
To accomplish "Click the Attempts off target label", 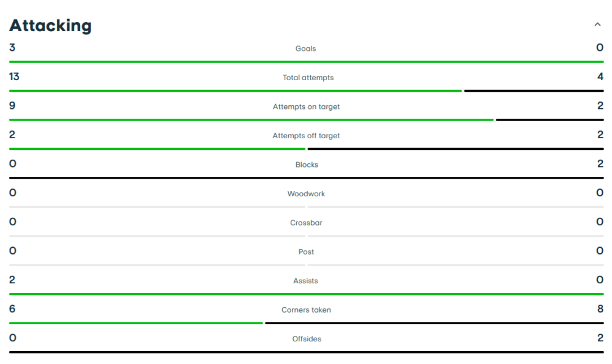I will click(x=306, y=136).
